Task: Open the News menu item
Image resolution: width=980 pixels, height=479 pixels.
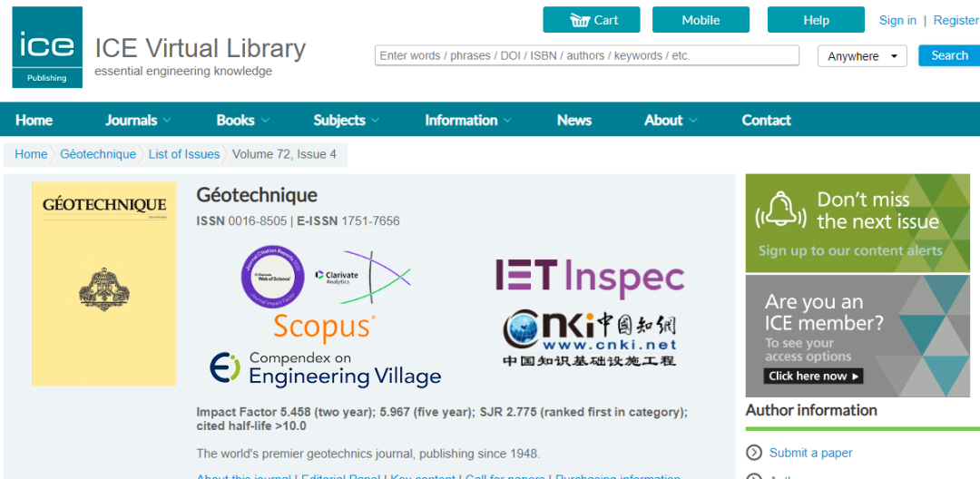Action: [573, 120]
